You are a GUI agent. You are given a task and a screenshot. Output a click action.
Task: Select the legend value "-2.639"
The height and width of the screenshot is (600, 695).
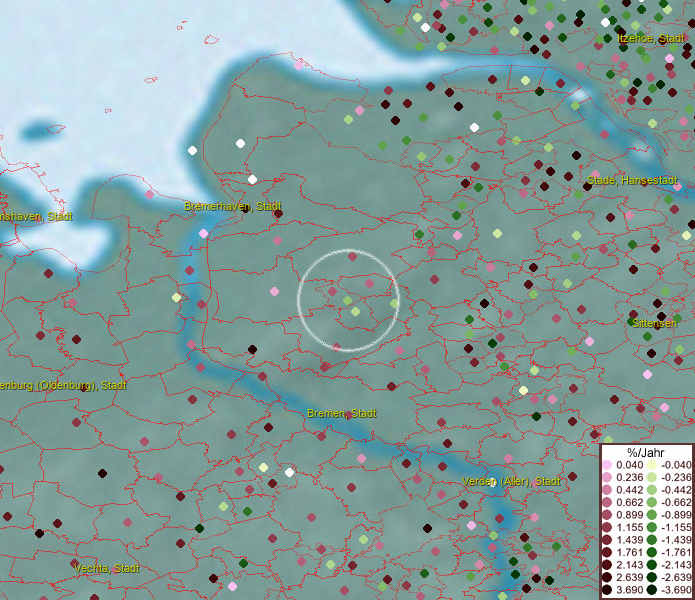(x=676, y=577)
